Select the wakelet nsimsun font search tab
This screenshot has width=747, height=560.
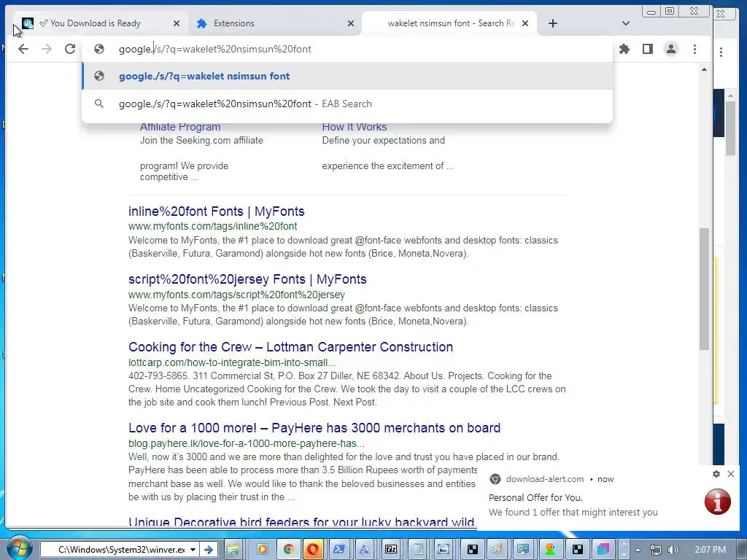(x=449, y=23)
